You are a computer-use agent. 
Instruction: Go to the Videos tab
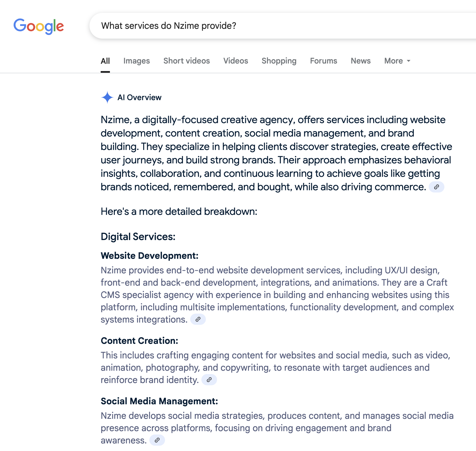click(x=235, y=61)
